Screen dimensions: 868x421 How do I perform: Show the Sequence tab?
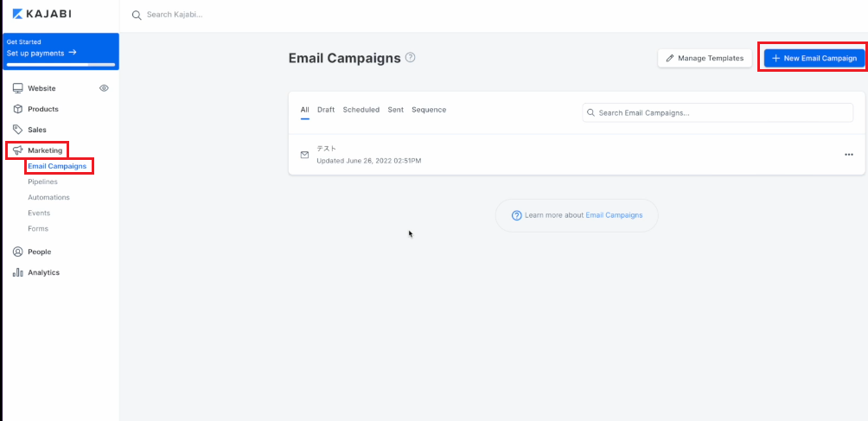coord(429,110)
